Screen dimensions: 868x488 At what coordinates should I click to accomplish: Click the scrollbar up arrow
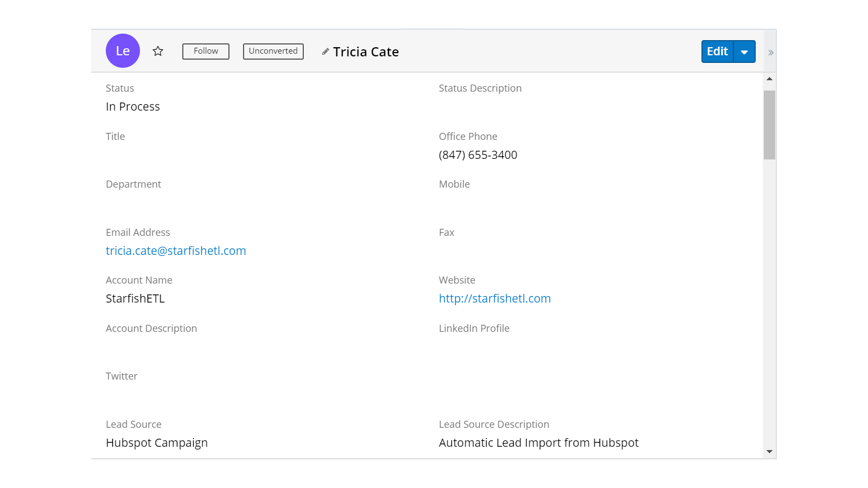pyautogui.click(x=769, y=79)
